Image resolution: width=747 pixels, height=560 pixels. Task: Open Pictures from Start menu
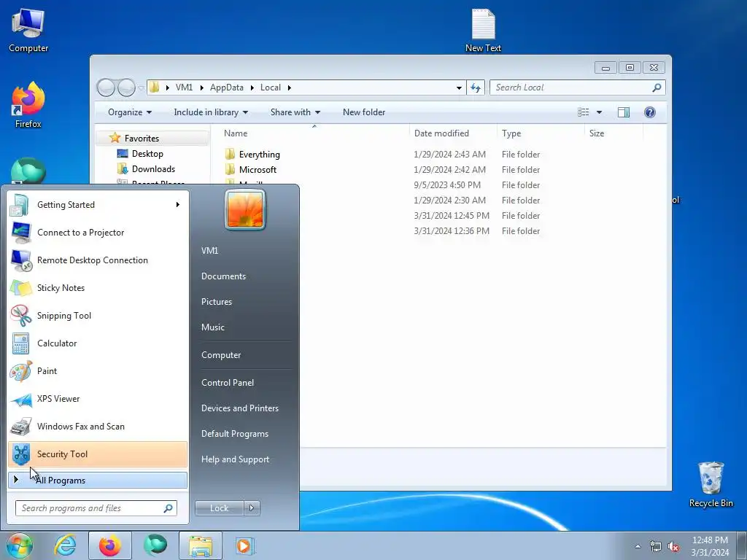[216, 302]
